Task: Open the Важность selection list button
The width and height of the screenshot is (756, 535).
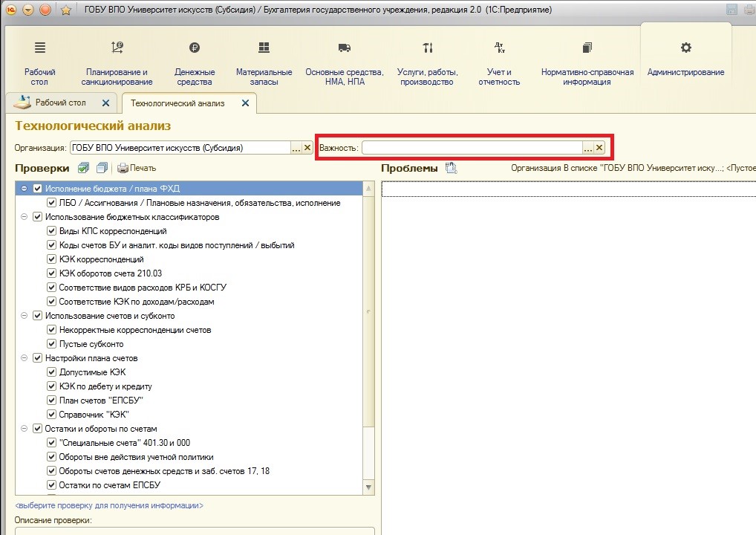Action: tap(587, 148)
